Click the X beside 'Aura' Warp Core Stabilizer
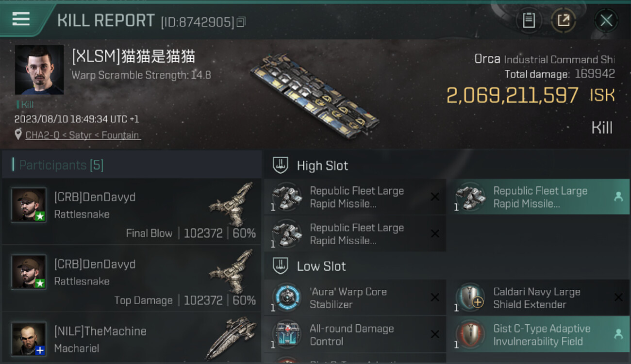This screenshot has width=631, height=364. click(435, 298)
